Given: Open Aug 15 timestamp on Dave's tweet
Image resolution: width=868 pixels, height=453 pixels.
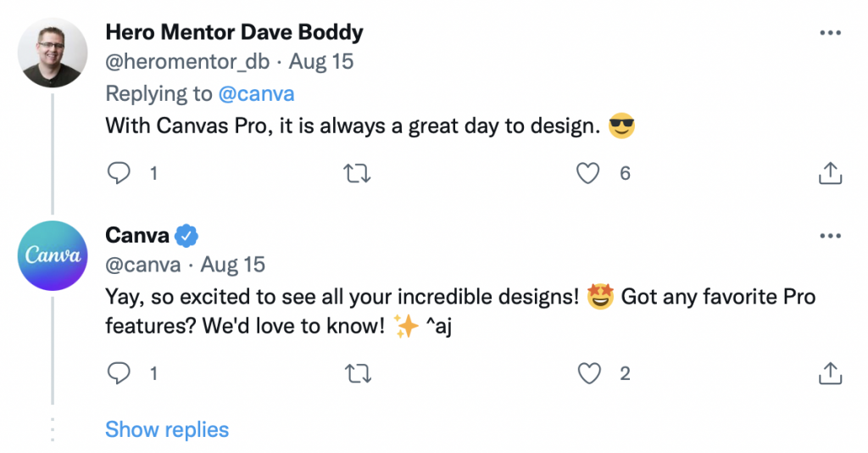Looking at the screenshot, I should [x=321, y=62].
